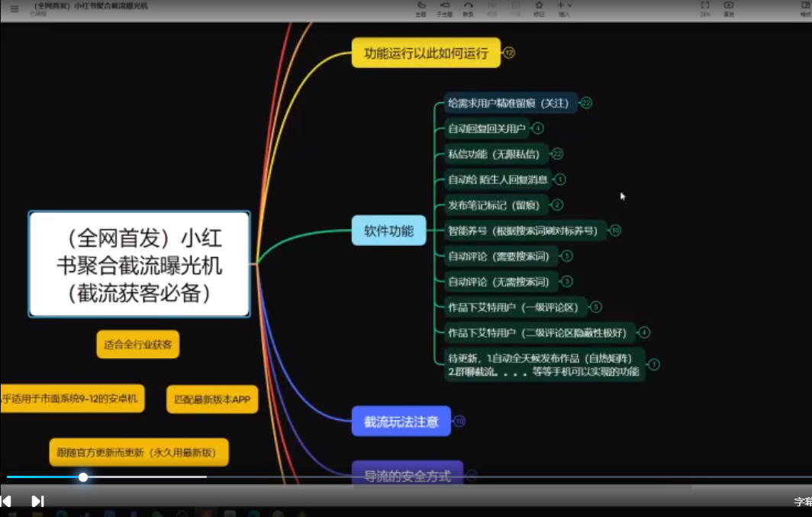The height and width of the screenshot is (517, 812).
Task: Skip to the next video
Action: tap(38, 501)
